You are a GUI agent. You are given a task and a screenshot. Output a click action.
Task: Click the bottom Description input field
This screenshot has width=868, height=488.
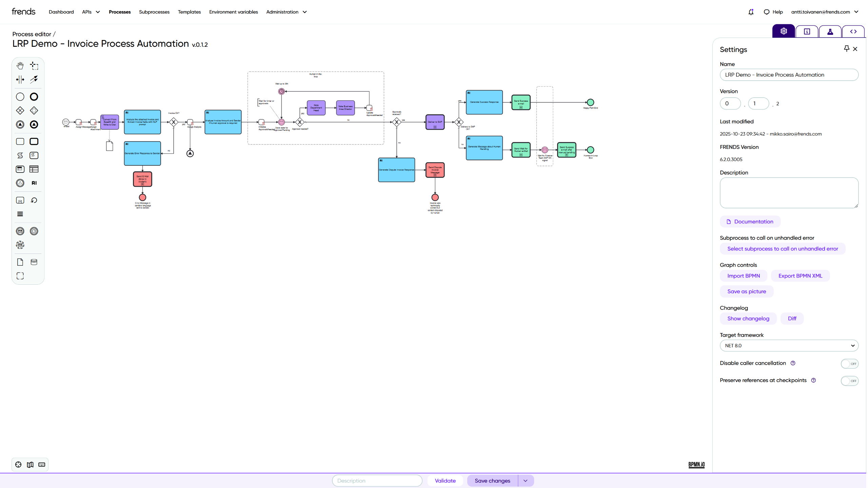pos(377,481)
